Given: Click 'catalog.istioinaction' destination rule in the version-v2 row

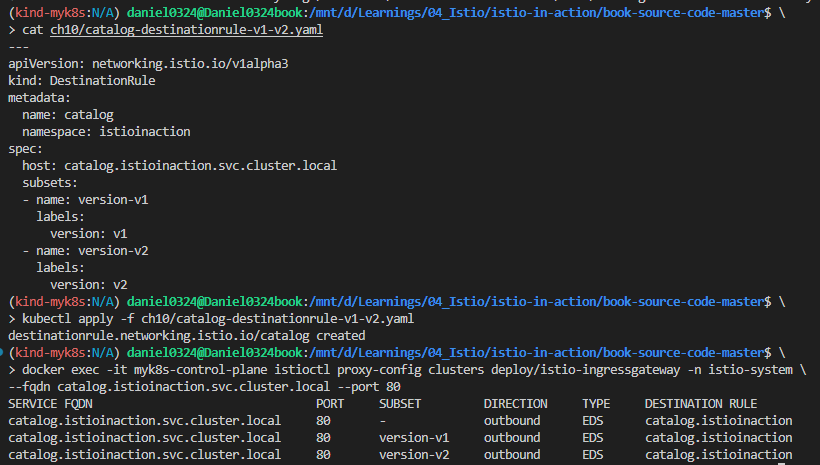Looking at the screenshot, I should click(x=719, y=455).
